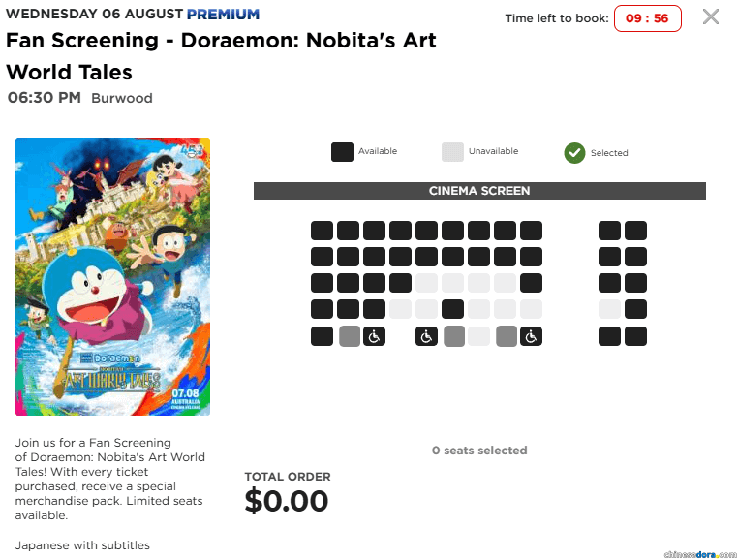Click the black Available legend swatch
Viewport: 738px width, 560px height.
tap(342, 152)
